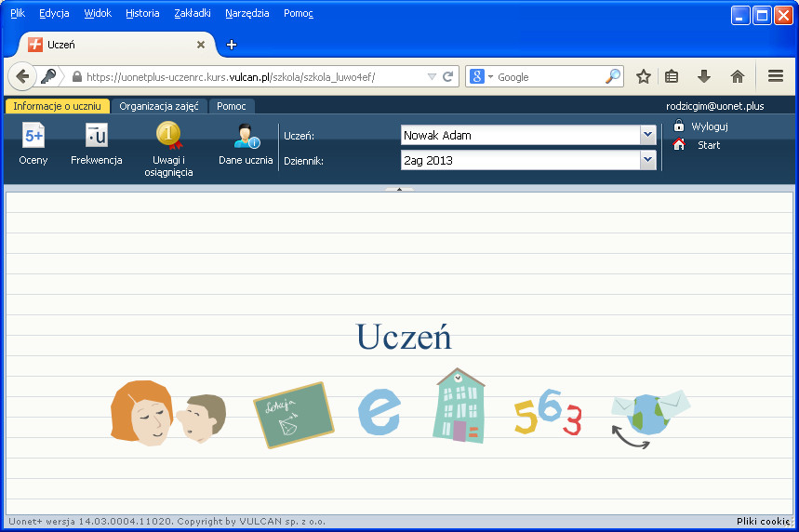Close the Uczeń browser tab
This screenshot has height=532, width=799.
pos(201,45)
